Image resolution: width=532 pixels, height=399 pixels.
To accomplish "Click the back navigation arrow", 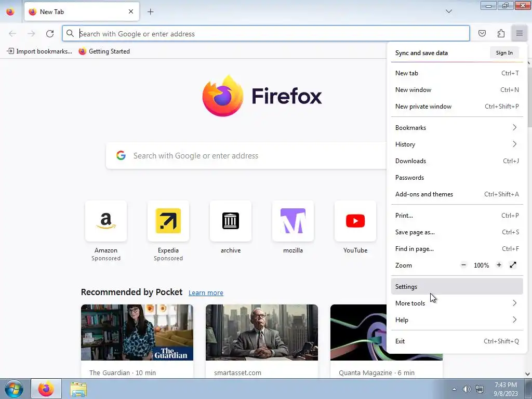I will click(12, 34).
